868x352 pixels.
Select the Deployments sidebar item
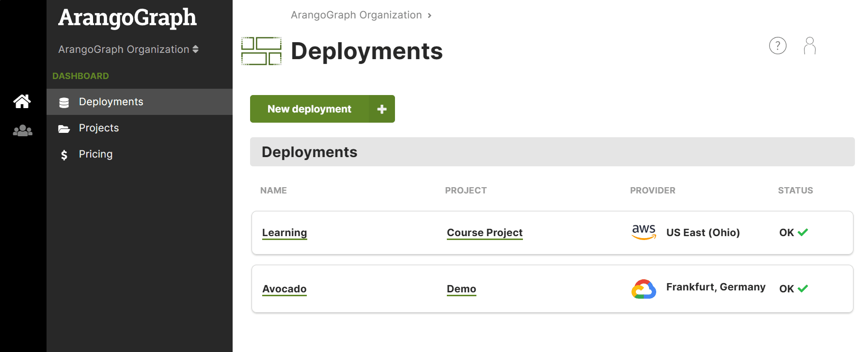click(x=140, y=102)
